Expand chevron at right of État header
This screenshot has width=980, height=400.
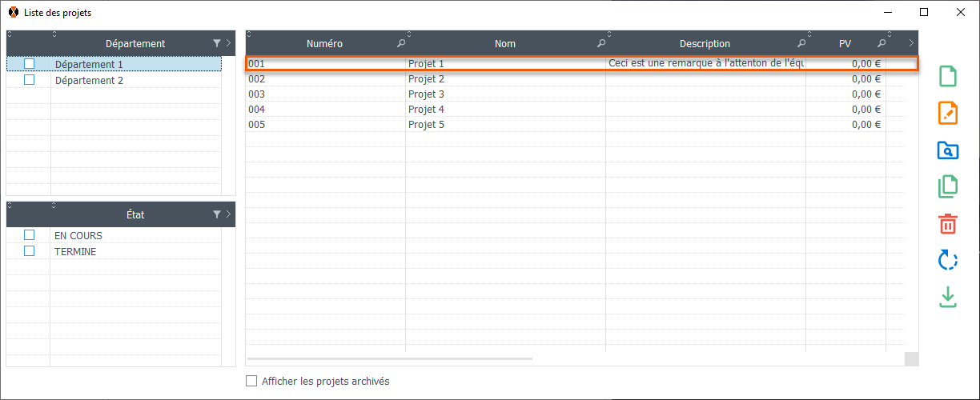228,214
